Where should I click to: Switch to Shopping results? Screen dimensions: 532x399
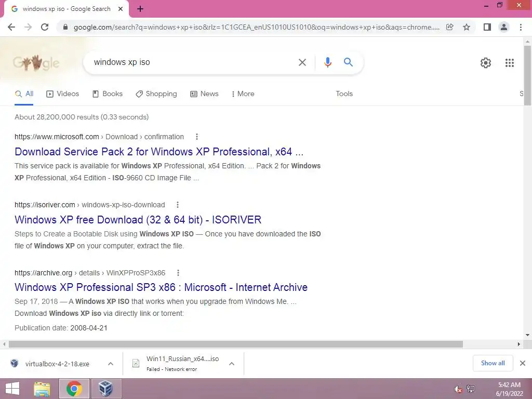pos(156,94)
